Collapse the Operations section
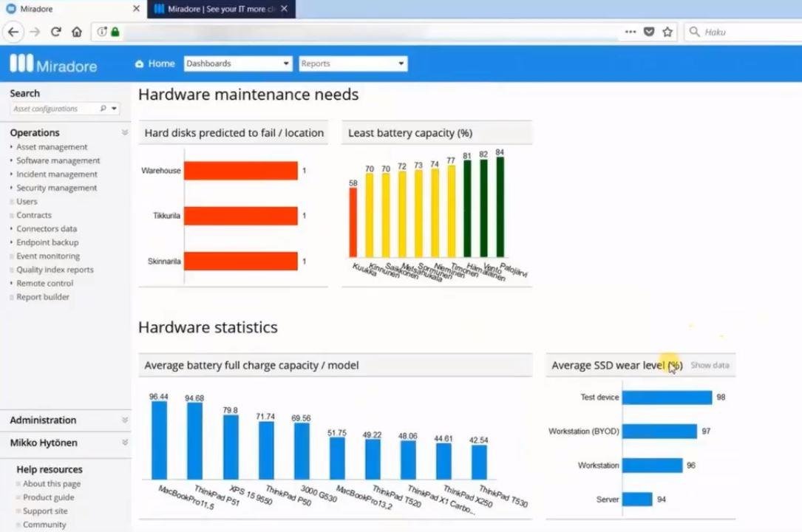The width and height of the screenshot is (802, 532). 124,132
